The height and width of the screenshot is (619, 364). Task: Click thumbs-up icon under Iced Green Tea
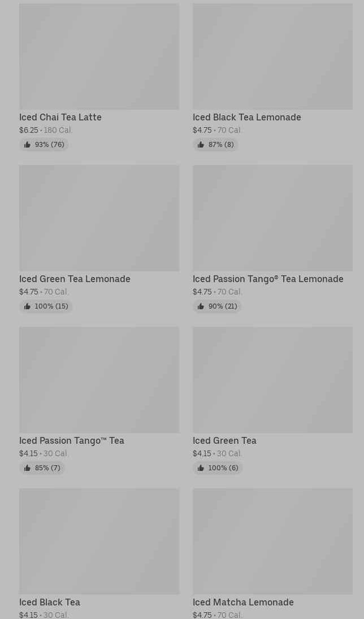coord(201,468)
